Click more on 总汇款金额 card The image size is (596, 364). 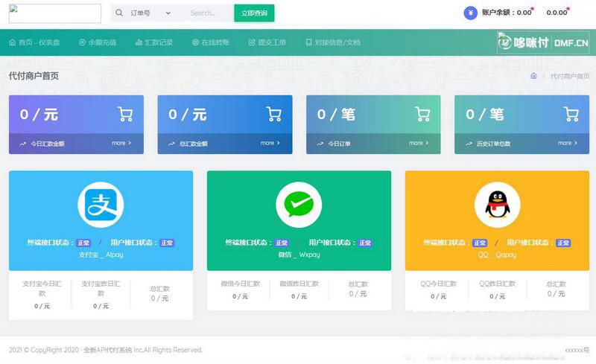270,143
